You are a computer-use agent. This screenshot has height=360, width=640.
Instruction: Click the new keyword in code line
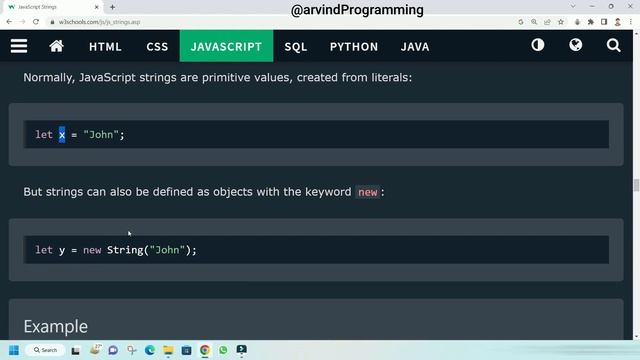[92, 250]
